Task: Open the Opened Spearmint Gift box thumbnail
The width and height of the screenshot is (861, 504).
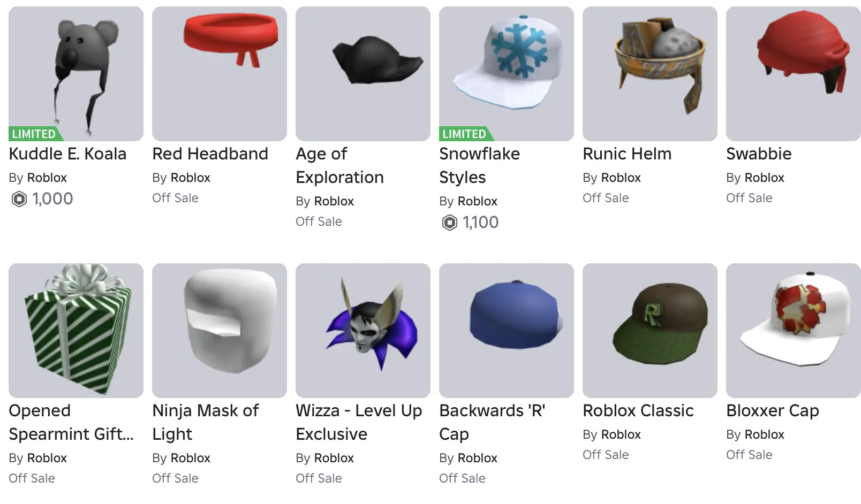Action: click(76, 331)
